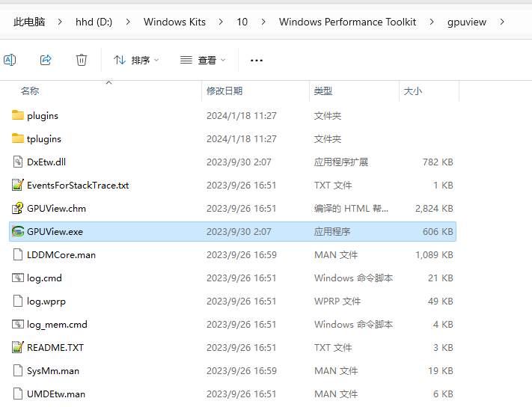The width and height of the screenshot is (532, 407).
Task: Sort by the 名称 column header
Action: pyautogui.click(x=30, y=91)
